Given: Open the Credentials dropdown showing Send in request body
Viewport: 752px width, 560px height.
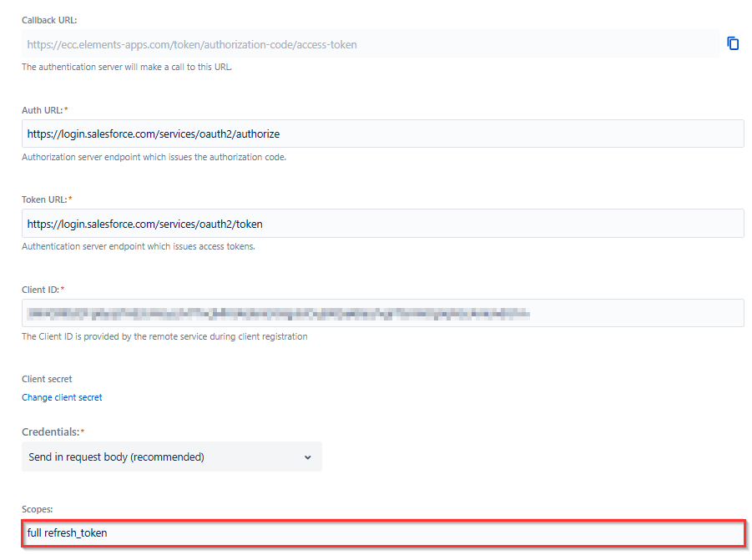Looking at the screenshot, I should [171, 457].
